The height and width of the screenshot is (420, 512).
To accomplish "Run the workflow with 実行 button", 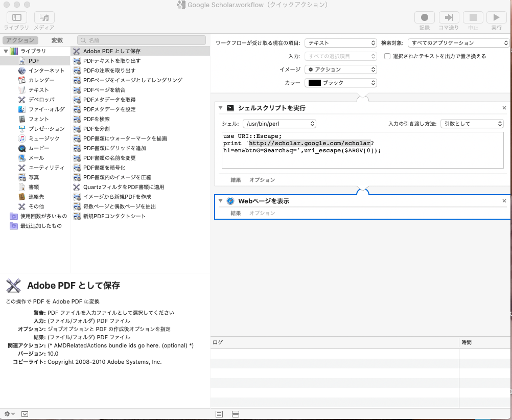I will (x=496, y=17).
